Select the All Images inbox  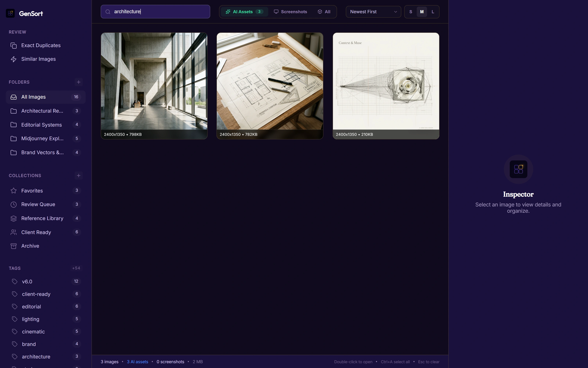pos(46,97)
